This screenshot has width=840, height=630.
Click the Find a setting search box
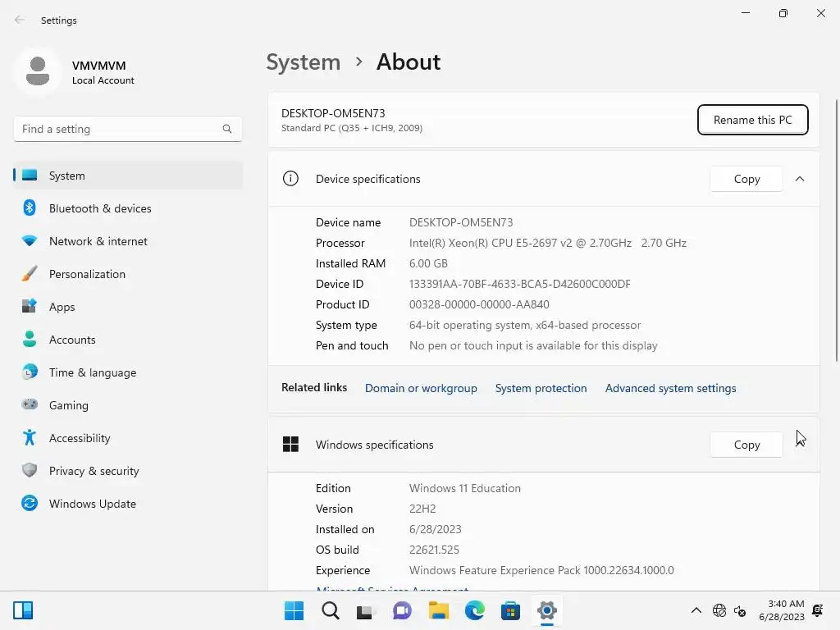tap(128, 129)
